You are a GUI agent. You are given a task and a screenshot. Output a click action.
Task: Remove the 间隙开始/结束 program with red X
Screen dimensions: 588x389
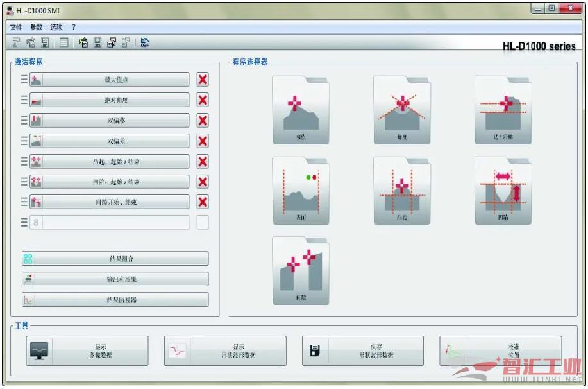pyautogui.click(x=203, y=202)
